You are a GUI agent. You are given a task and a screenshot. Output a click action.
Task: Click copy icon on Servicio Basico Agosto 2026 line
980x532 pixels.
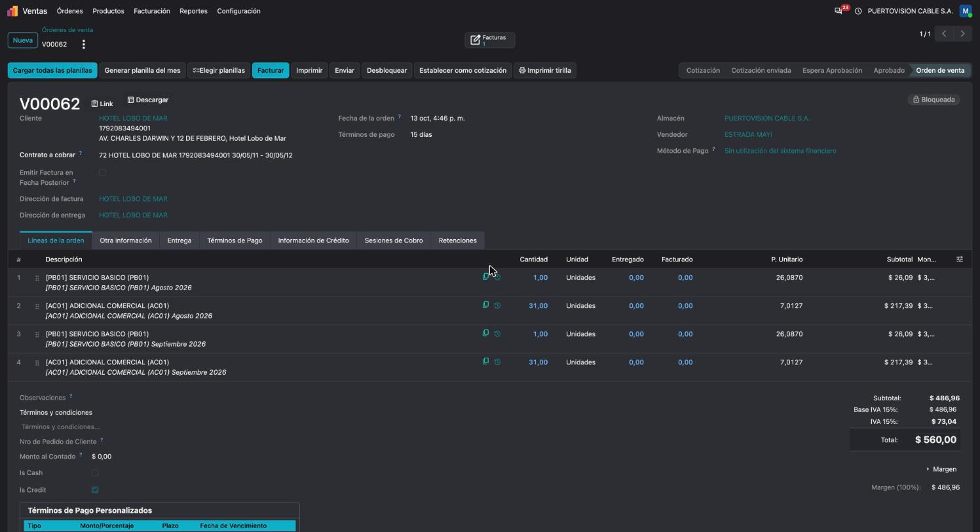[485, 277]
